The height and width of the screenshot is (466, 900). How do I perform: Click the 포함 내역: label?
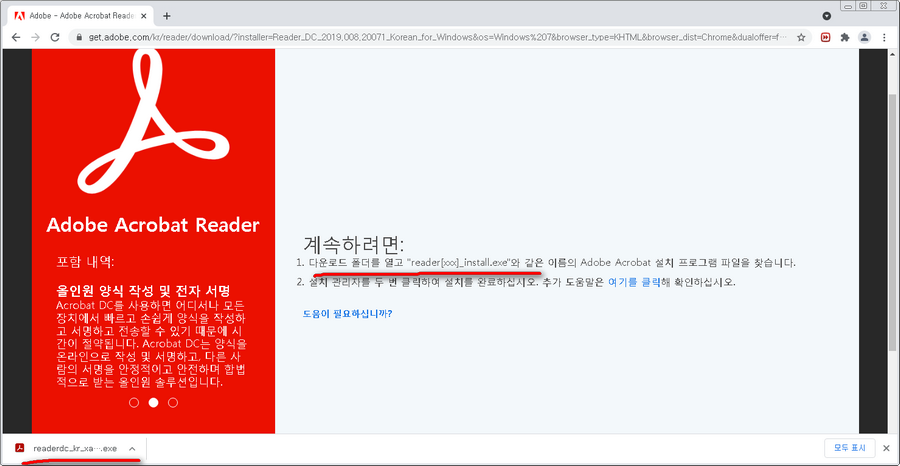85,262
